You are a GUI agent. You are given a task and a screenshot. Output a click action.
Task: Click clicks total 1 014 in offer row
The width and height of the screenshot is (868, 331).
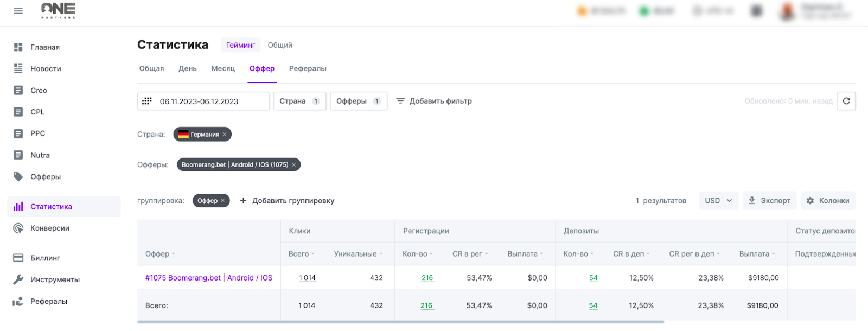[307, 278]
